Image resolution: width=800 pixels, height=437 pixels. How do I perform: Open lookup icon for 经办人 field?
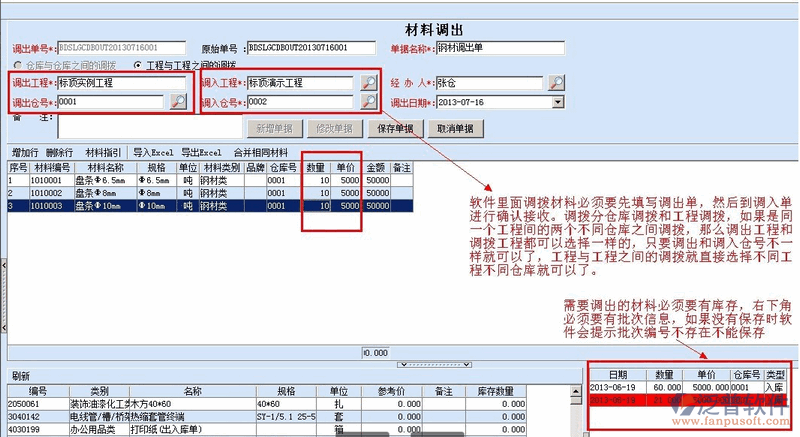[556, 83]
